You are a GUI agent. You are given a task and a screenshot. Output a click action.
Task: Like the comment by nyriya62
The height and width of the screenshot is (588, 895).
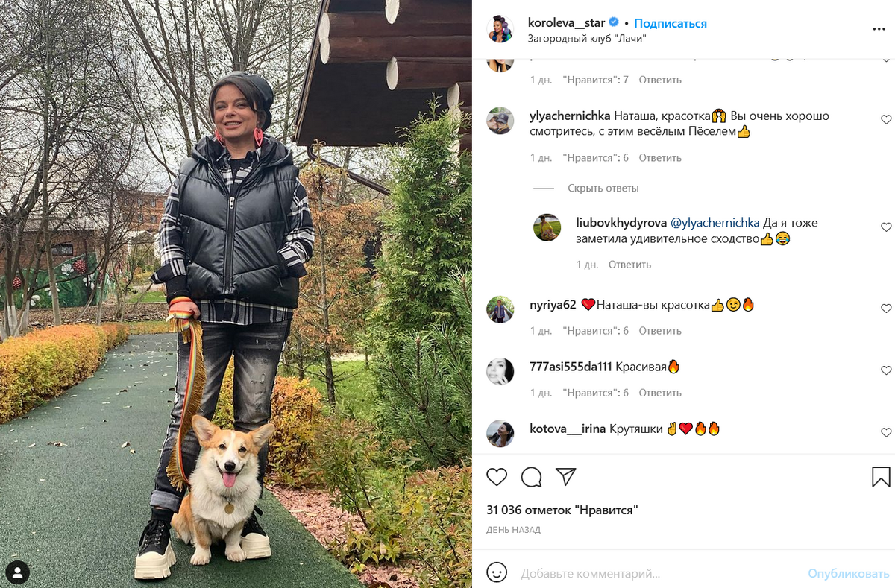point(886,309)
